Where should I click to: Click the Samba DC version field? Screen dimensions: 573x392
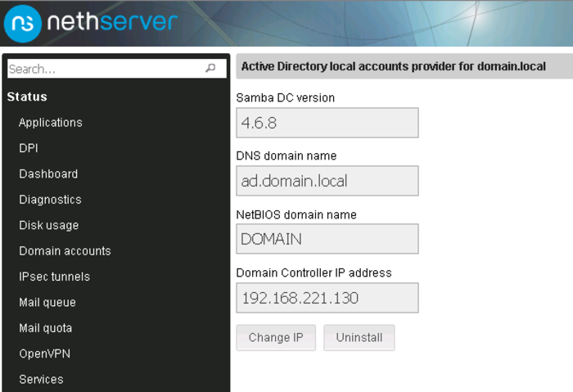coord(327,123)
